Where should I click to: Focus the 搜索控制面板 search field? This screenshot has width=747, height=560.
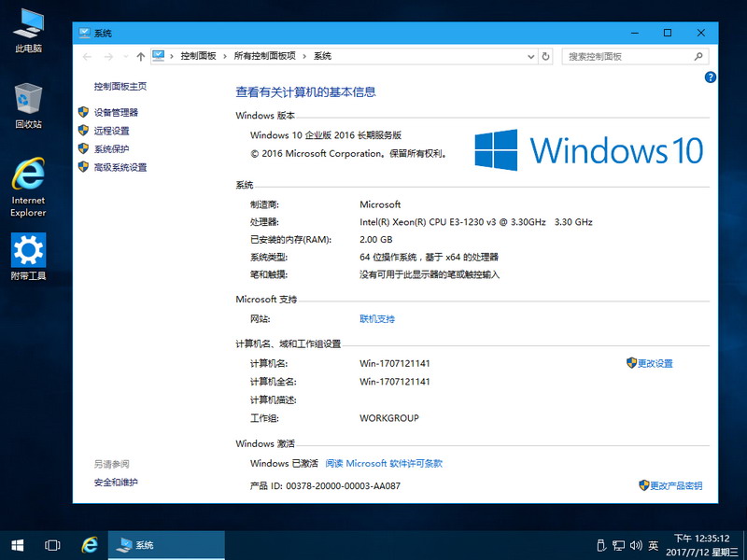(x=635, y=57)
